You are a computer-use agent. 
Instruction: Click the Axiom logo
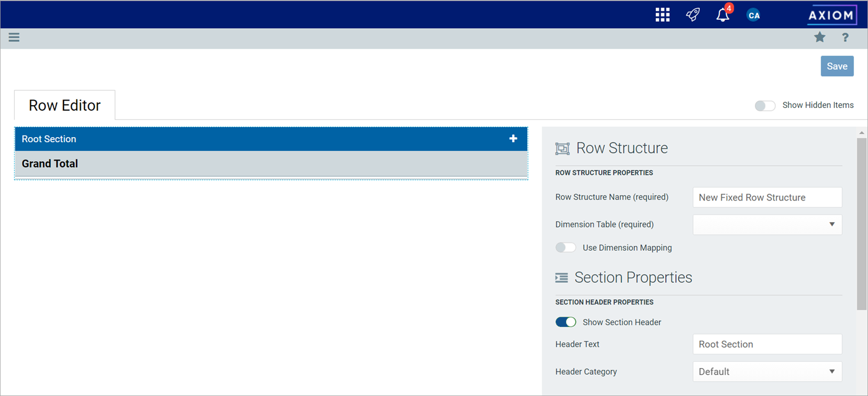tap(832, 15)
